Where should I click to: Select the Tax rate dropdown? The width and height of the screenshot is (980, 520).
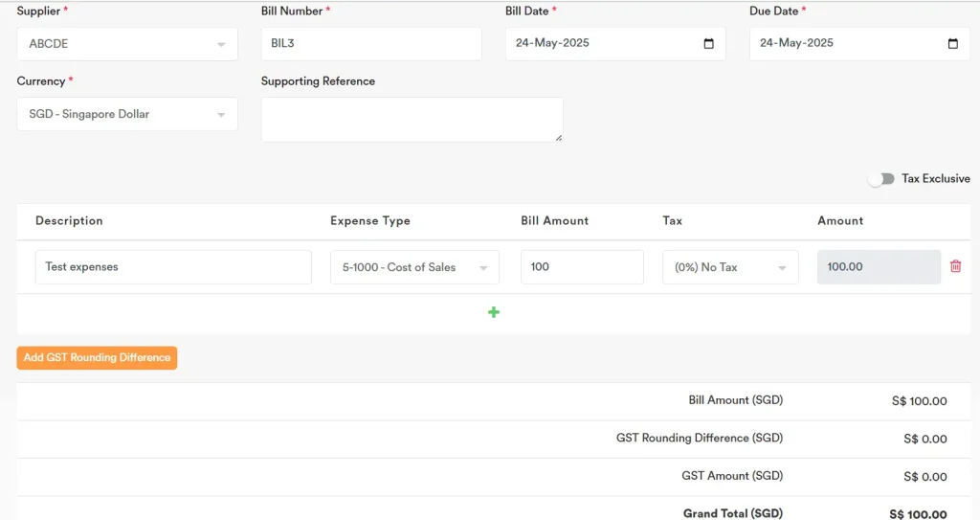coord(729,267)
